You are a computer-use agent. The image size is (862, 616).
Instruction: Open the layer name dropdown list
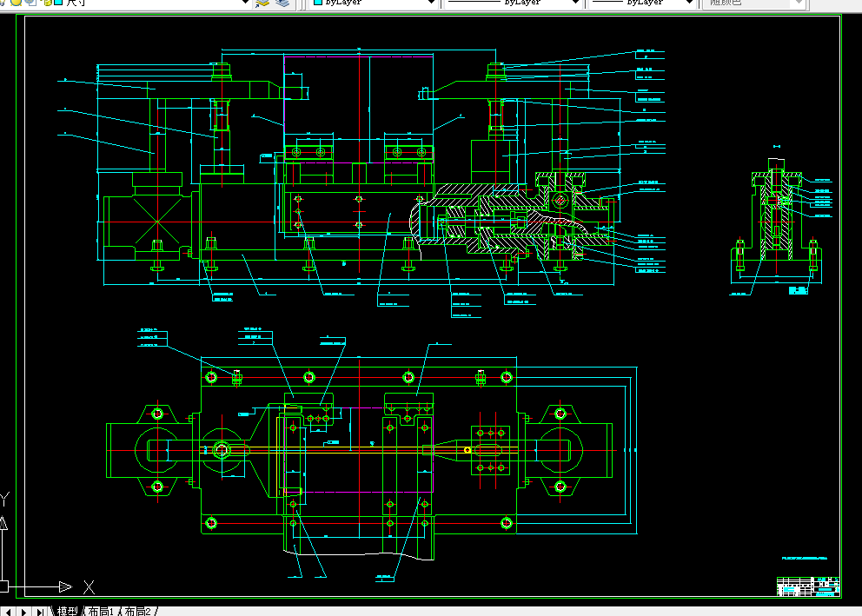245,3
